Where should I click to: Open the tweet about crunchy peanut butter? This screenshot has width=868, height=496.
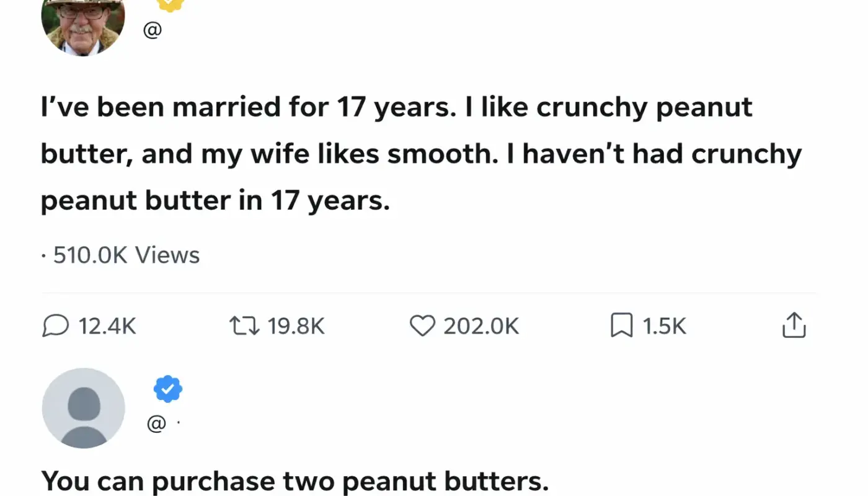pyautogui.click(x=397, y=154)
